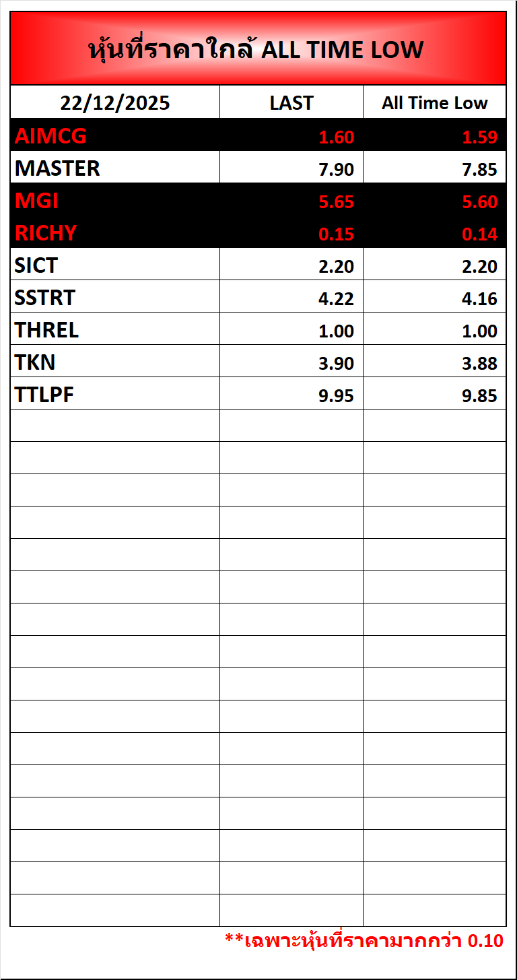Select the TKN stock symbol cell
Screen dimensions: 517x980
[x=35, y=362]
